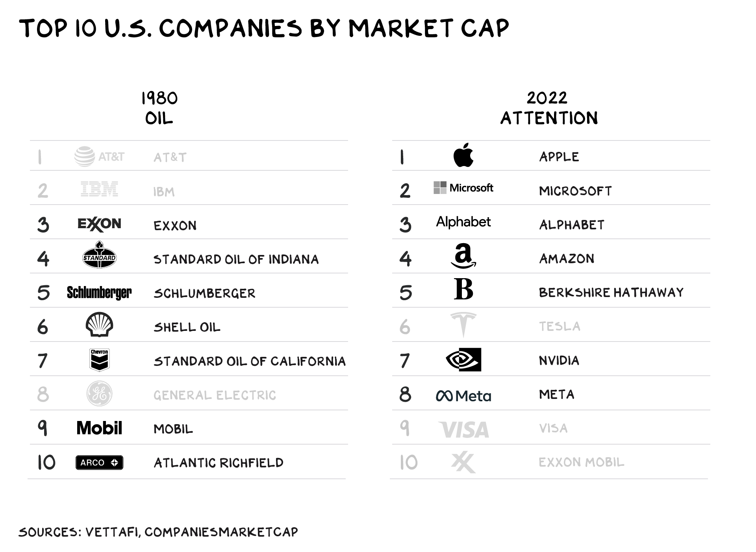Click the Apple logo icon
Image resolution: width=756 pixels, height=552 pixels.
(x=463, y=155)
